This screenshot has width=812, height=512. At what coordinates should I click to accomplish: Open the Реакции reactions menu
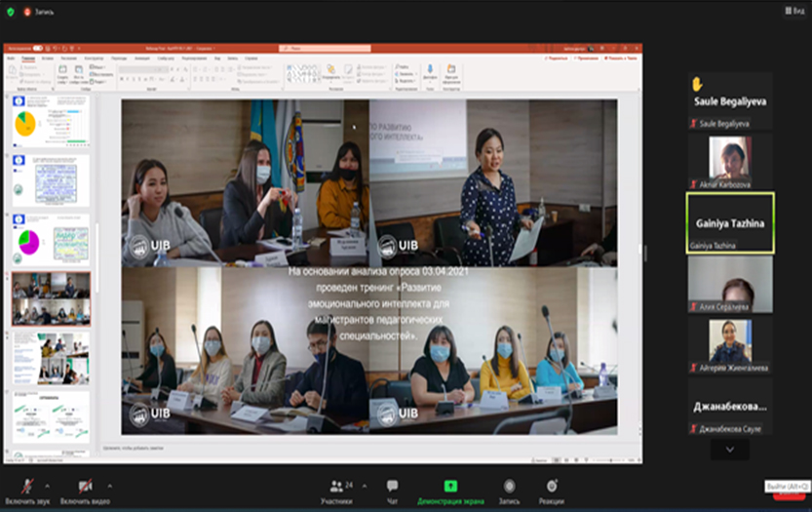[x=552, y=490]
